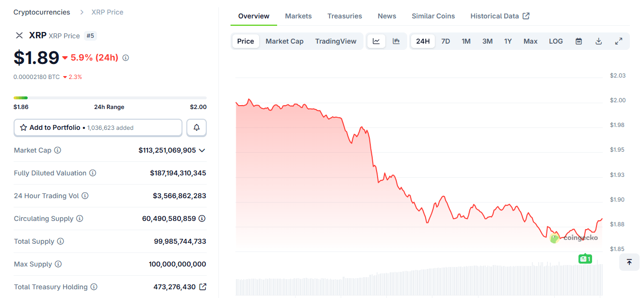Click the green announcement badge on the chart
The height and width of the screenshot is (298, 644).
pos(585,259)
